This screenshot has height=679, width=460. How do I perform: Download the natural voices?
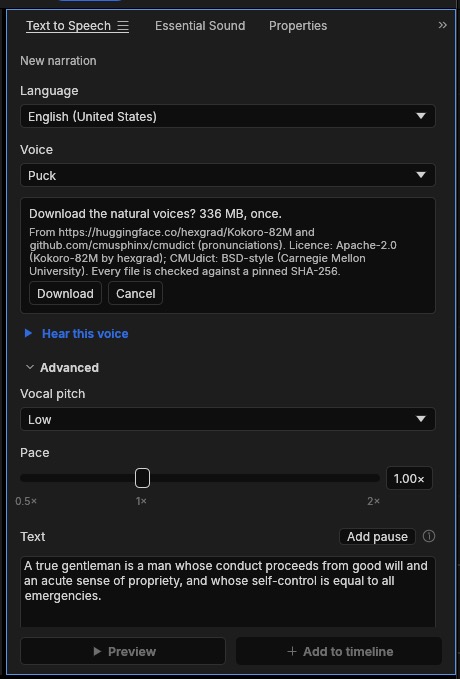tap(65, 293)
